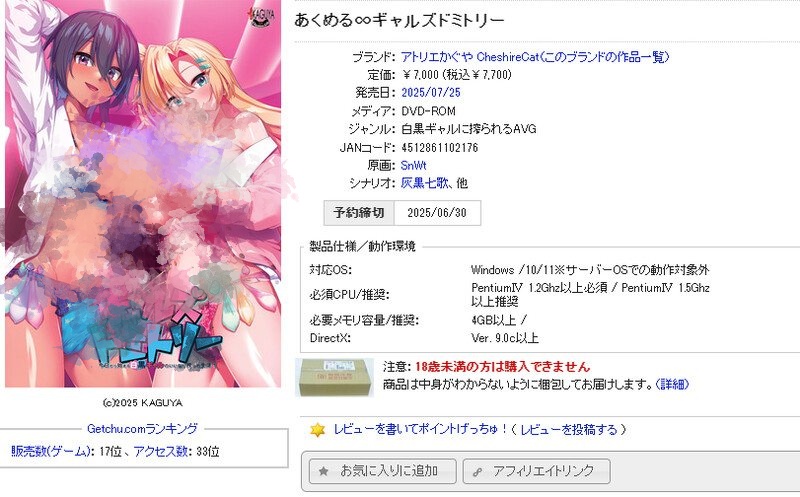Click the star icon on the favorites button
Image resolution: width=800 pixels, height=497 pixels.
(323, 471)
